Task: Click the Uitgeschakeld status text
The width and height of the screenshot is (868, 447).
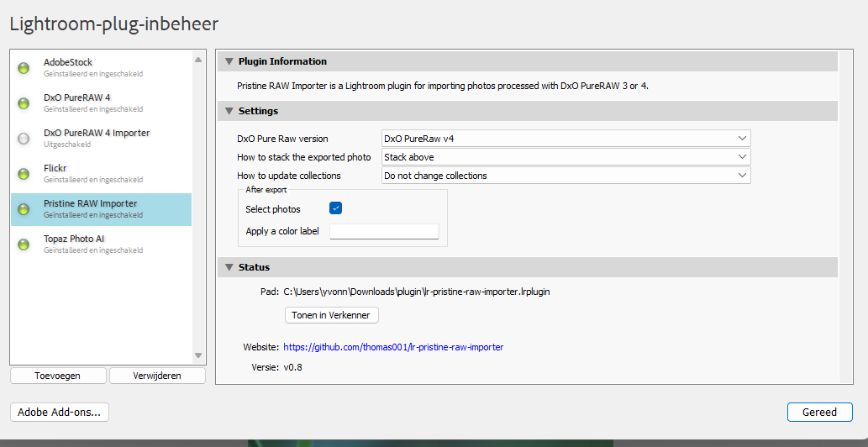Action: click(x=67, y=145)
